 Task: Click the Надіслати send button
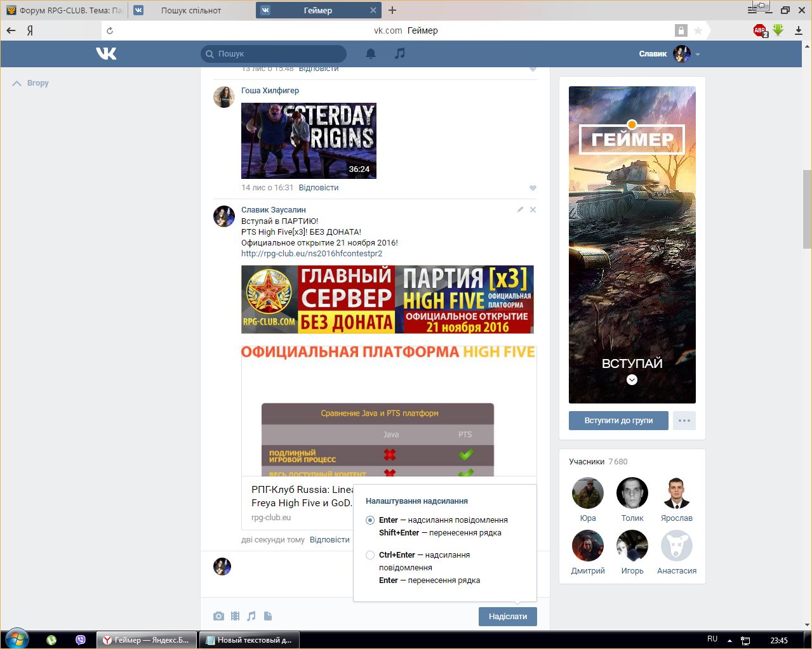(508, 617)
